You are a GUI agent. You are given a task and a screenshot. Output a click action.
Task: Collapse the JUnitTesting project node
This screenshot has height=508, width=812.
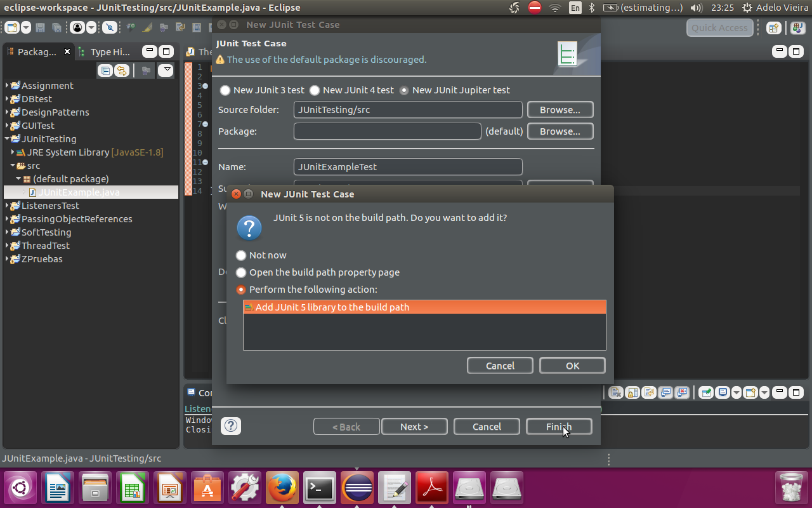(8, 139)
